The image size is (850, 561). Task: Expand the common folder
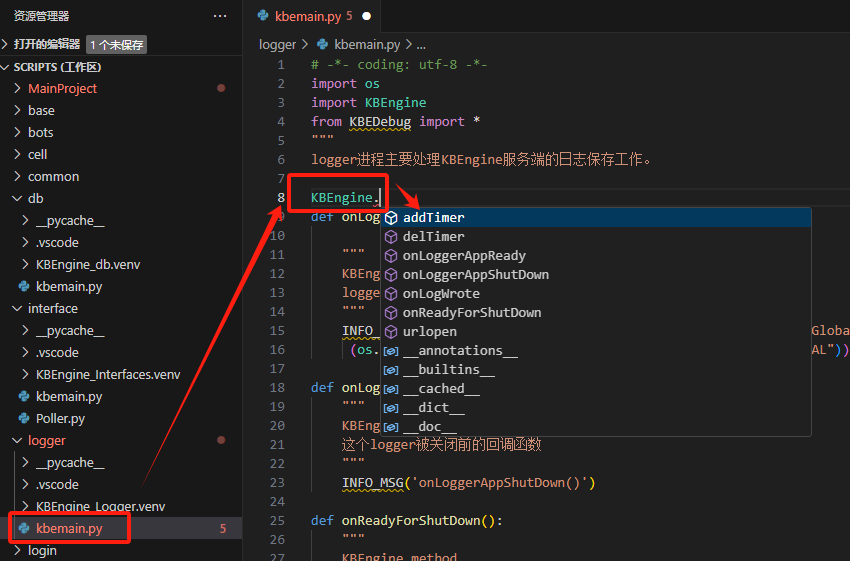[17, 176]
